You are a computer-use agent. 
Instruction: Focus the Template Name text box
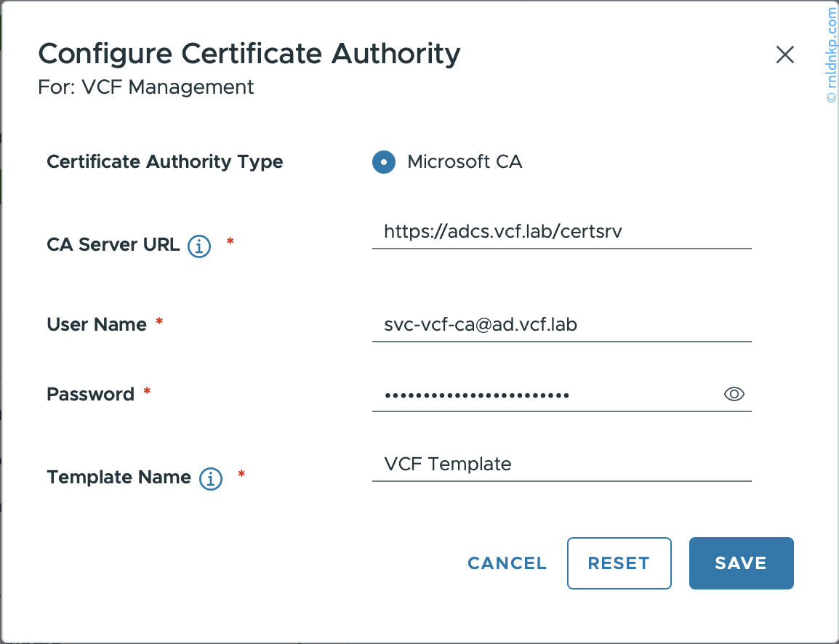[561, 464]
